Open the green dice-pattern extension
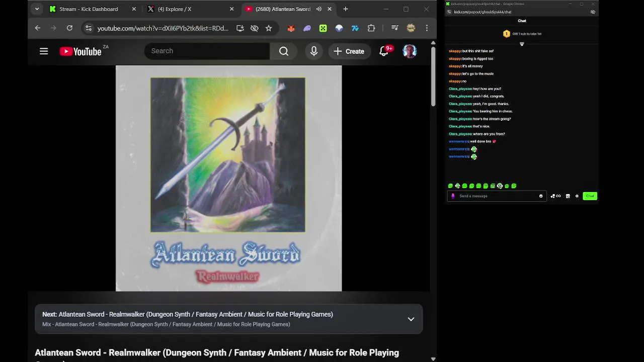The image size is (644, 362). tap(323, 28)
